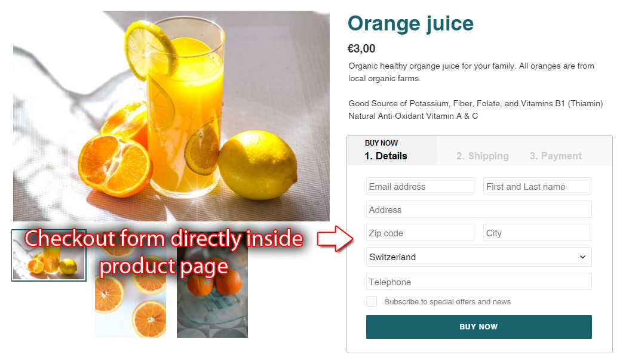Click the First and Last name field
The image size is (626, 364).
coord(537,186)
